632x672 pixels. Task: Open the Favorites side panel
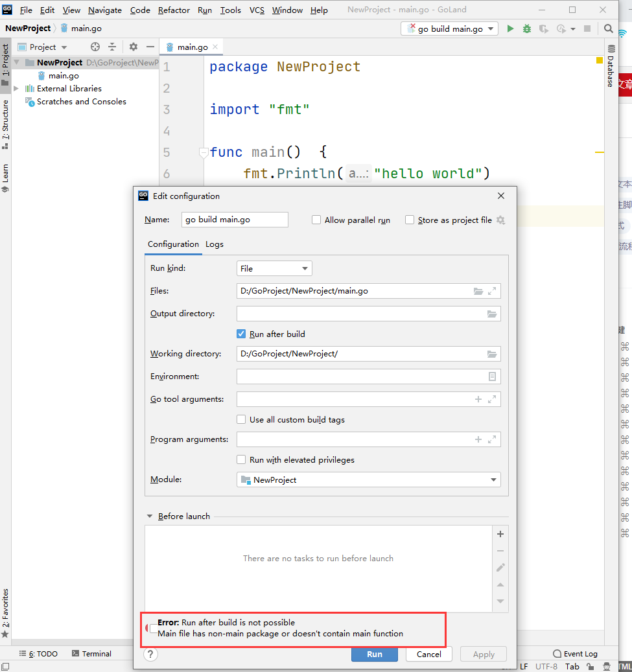coord(5,613)
